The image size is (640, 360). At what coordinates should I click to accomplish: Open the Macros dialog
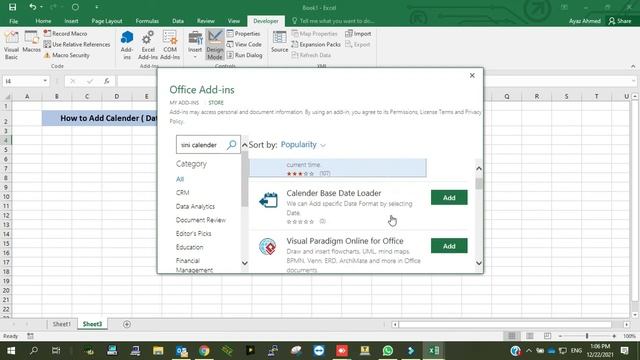[31, 42]
